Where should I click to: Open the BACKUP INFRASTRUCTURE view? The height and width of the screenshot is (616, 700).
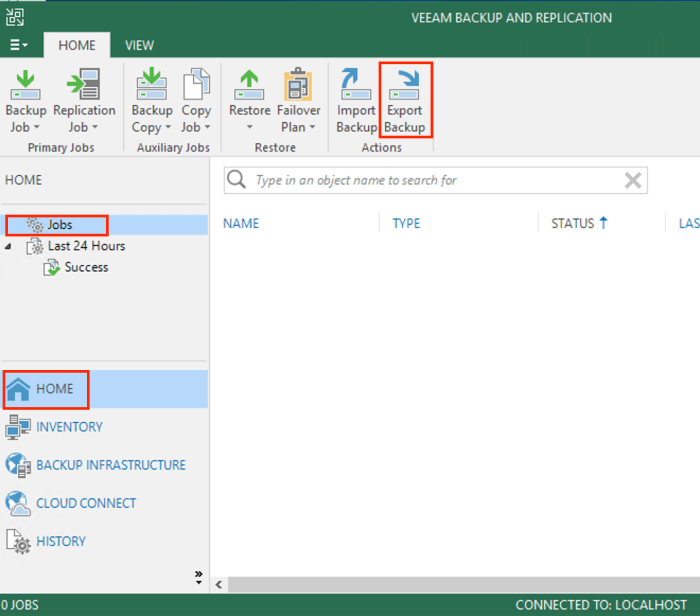pos(111,465)
